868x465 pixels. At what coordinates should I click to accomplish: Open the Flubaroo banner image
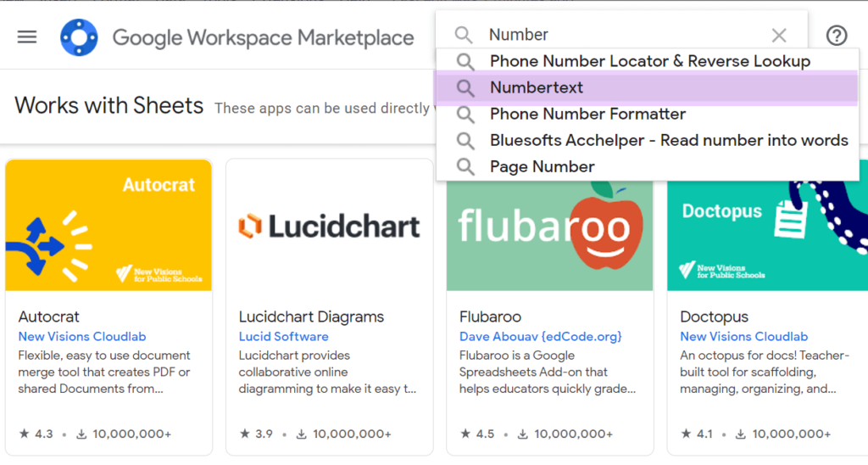click(x=549, y=236)
